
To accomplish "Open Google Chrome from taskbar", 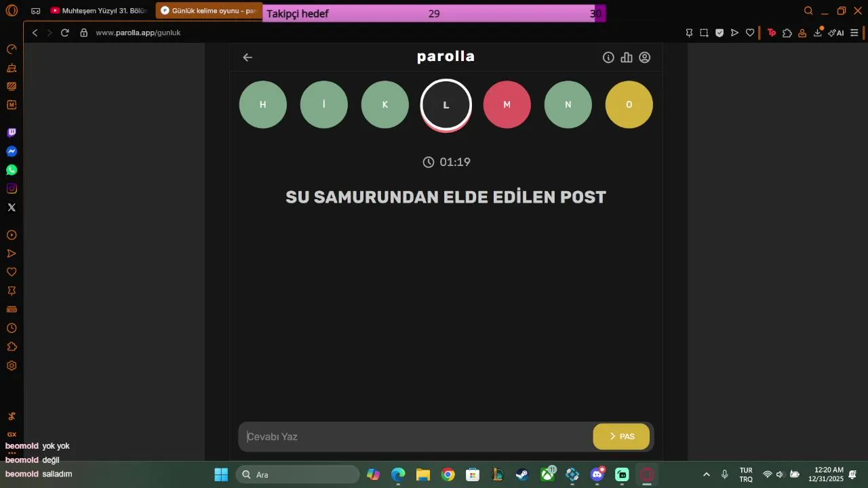I will coord(448,474).
